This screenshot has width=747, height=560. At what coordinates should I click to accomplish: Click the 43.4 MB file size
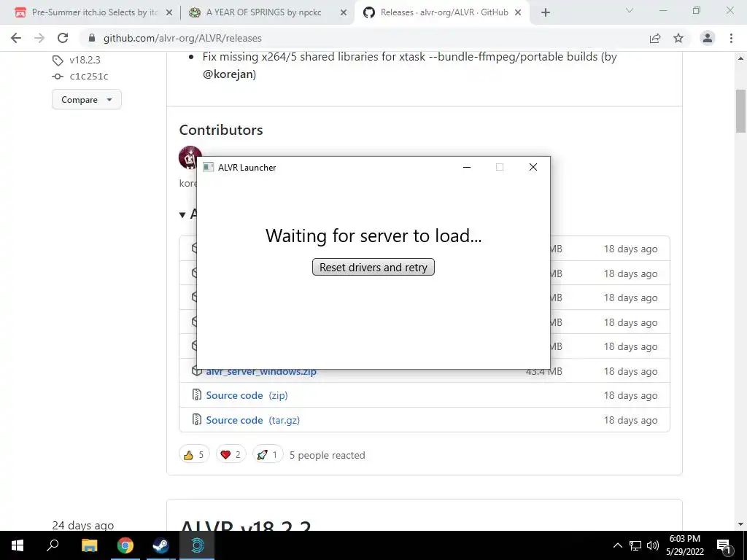coord(543,371)
